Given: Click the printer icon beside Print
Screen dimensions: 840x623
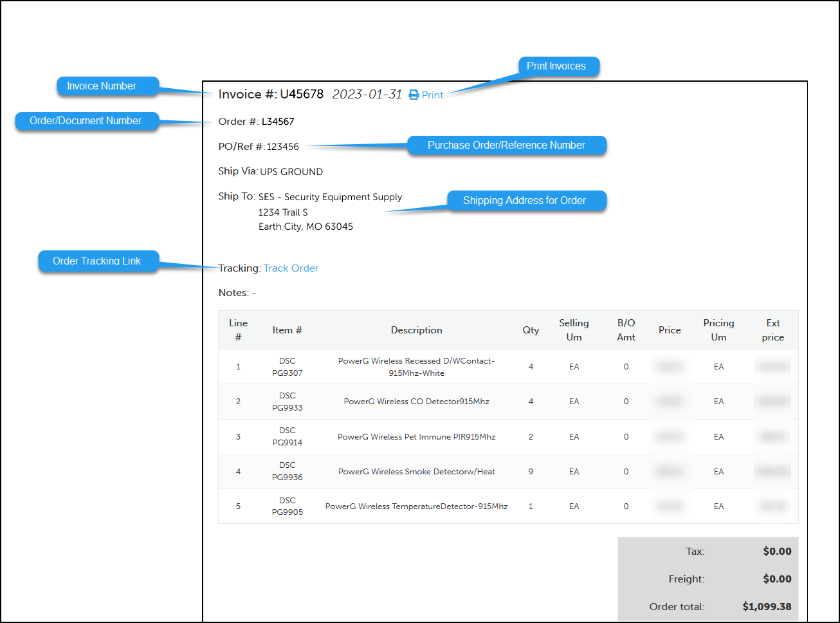Looking at the screenshot, I should coord(414,95).
